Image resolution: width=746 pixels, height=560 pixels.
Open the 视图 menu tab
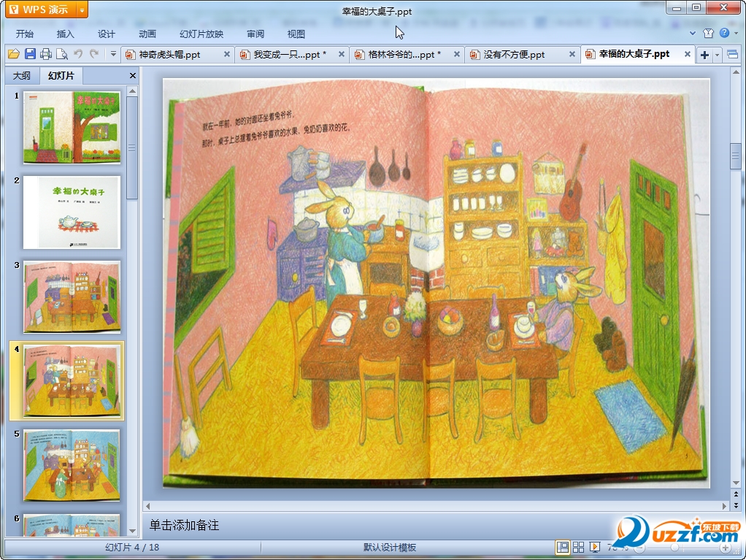coord(296,34)
